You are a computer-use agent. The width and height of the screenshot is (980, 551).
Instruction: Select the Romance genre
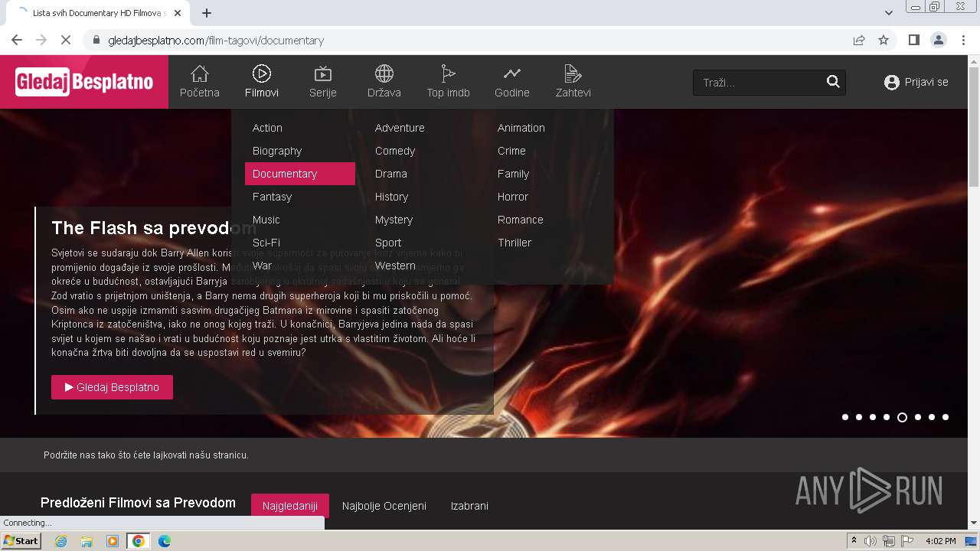tap(521, 220)
